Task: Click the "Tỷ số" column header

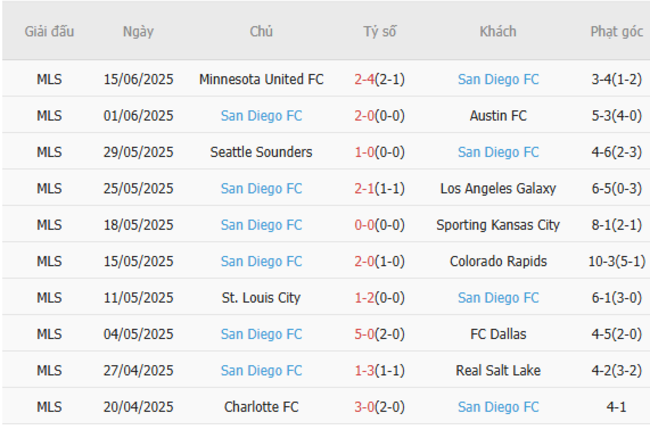Action: pos(380,31)
